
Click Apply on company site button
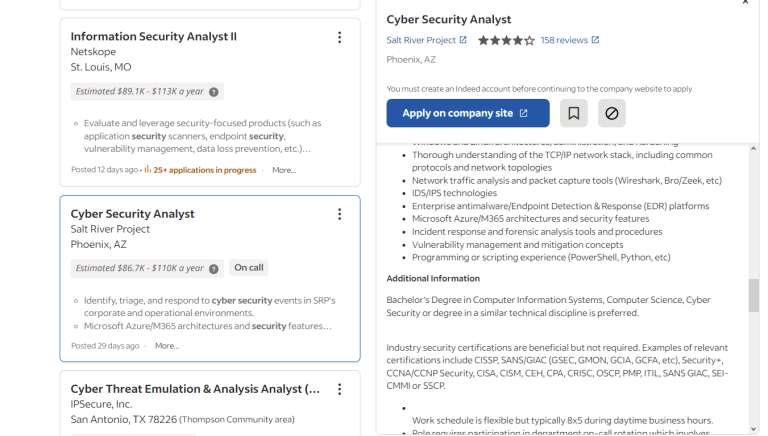coord(467,113)
